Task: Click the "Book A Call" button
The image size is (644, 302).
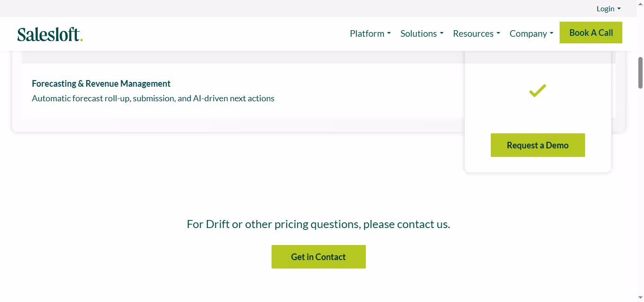Action: pyautogui.click(x=591, y=32)
